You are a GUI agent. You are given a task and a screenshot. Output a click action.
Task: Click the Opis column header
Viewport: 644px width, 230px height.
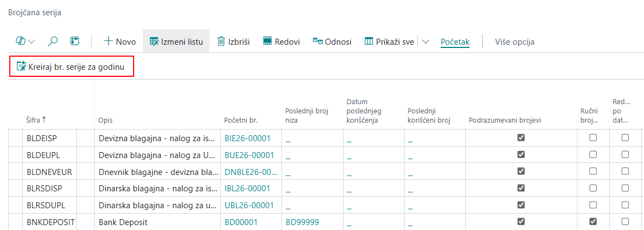[106, 120]
